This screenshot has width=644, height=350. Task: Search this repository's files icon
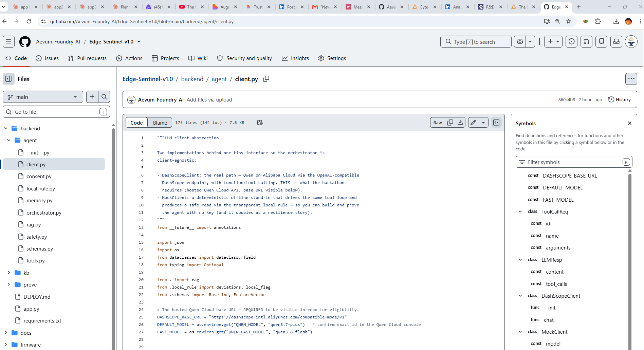pyautogui.click(x=104, y=97)
